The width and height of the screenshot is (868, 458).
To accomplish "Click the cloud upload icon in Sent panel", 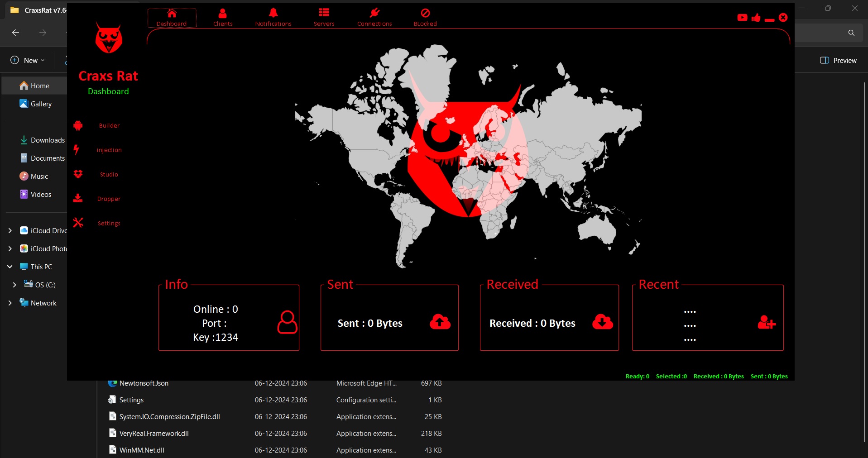I will (440, 322).
